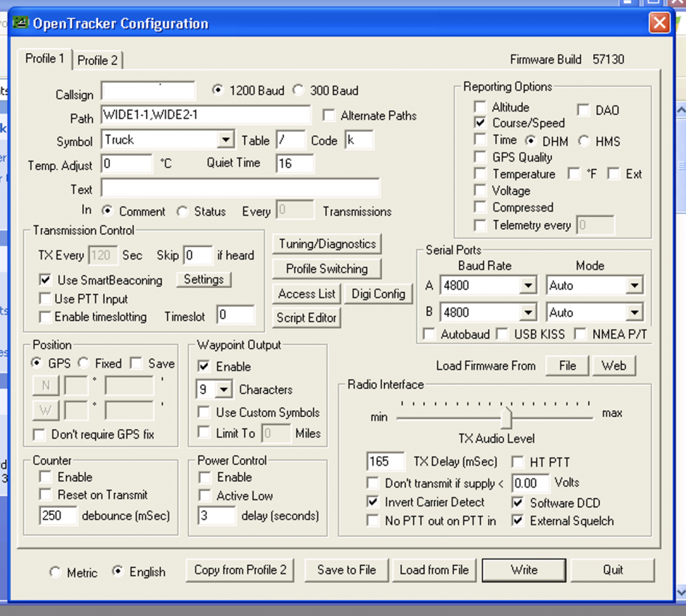Open the SmartBeaconing Settings button
The image size is (686, 616).
coord(204,279)
